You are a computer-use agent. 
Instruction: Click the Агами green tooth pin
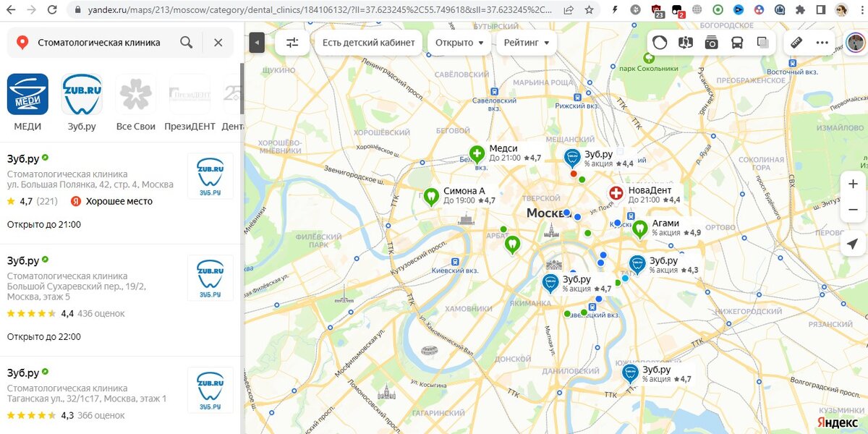639,229
